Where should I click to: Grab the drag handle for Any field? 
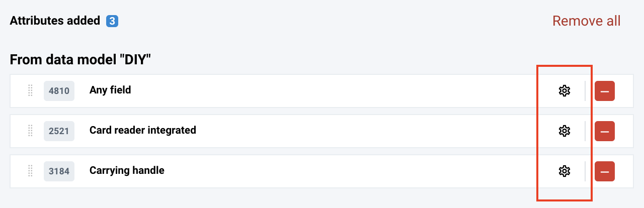[30, 90]
